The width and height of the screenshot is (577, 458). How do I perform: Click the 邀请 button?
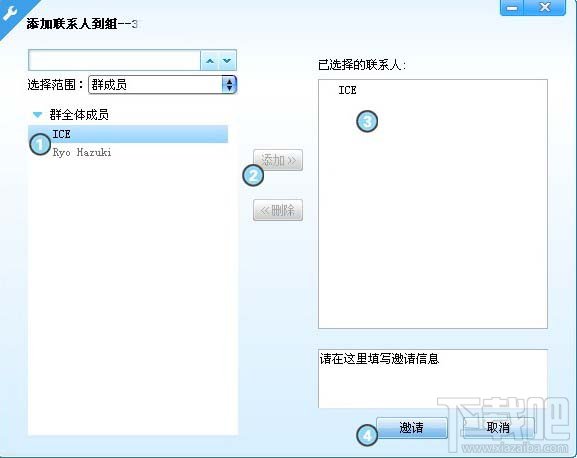(x=412, y=428)
